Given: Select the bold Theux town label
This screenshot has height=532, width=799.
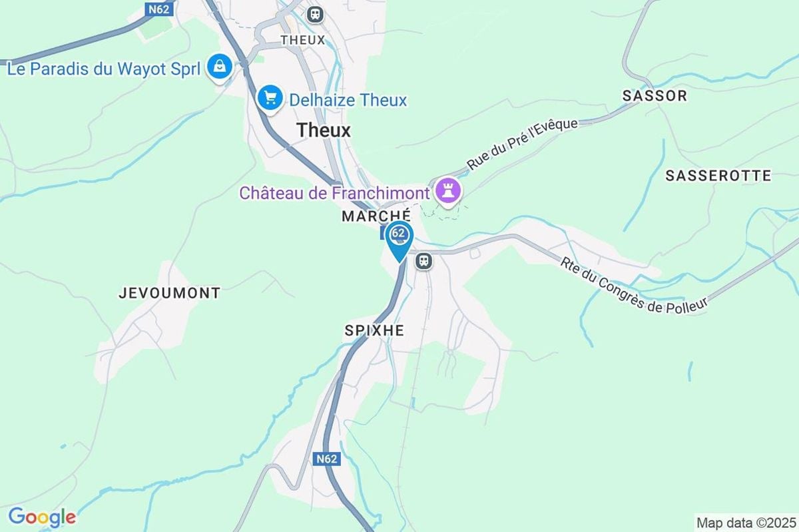Looking at the screenshot, I should point(324,131).
